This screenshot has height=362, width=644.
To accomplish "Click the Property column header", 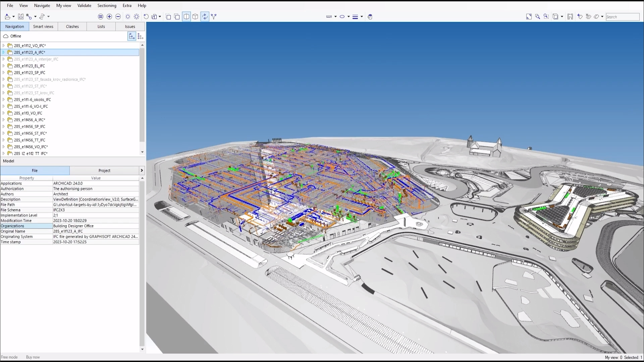I will pos(26,178).
